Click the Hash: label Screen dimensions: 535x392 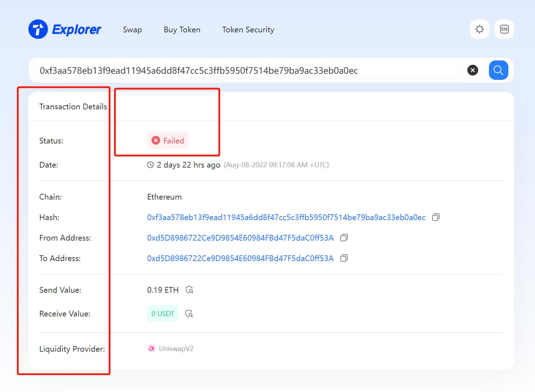pyautogui.click(x=49, y=217)
